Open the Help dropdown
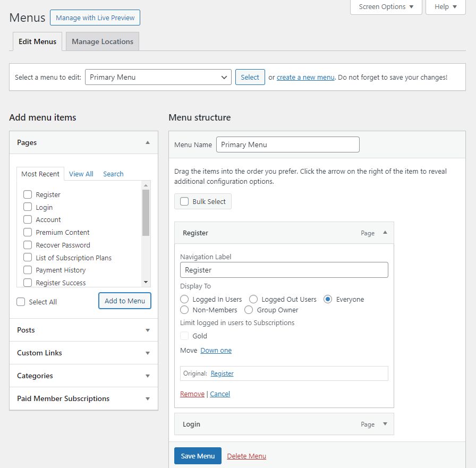476x468 pixels. coord(445,7)
